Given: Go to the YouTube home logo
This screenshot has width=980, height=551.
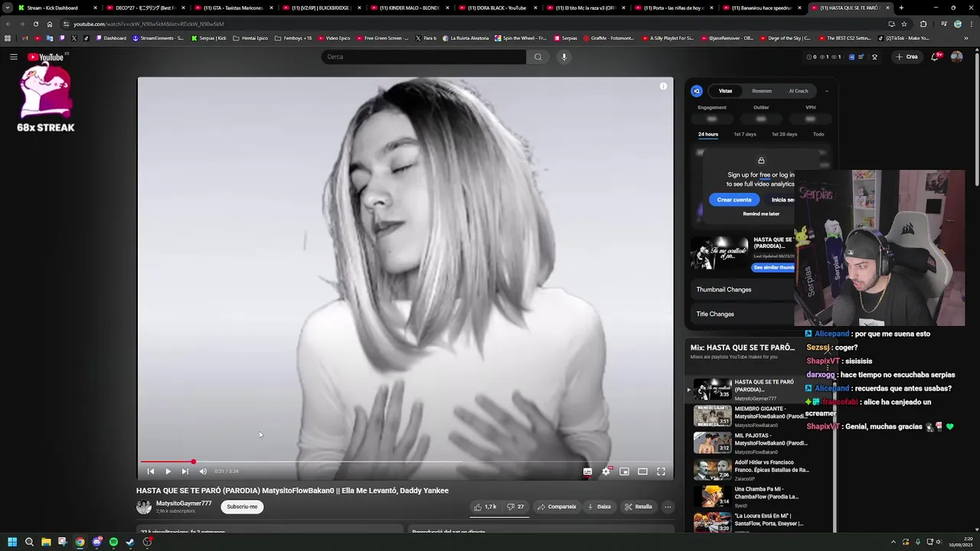Looking at the screenshot, I should click(x=46, y=57).
